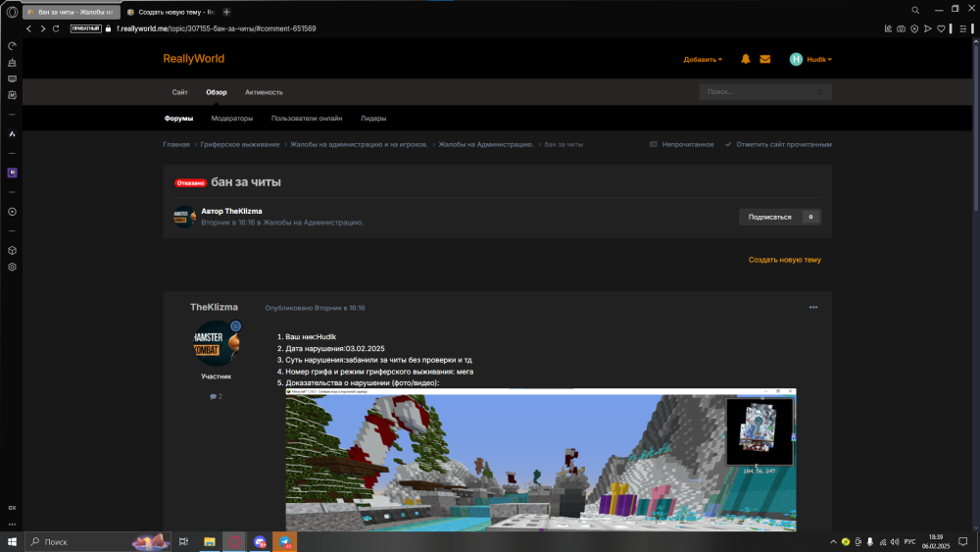This screenshot has height=552, width=980.
Task: Open Пользователи онлайн submenu item
Action: click(306, 119)
